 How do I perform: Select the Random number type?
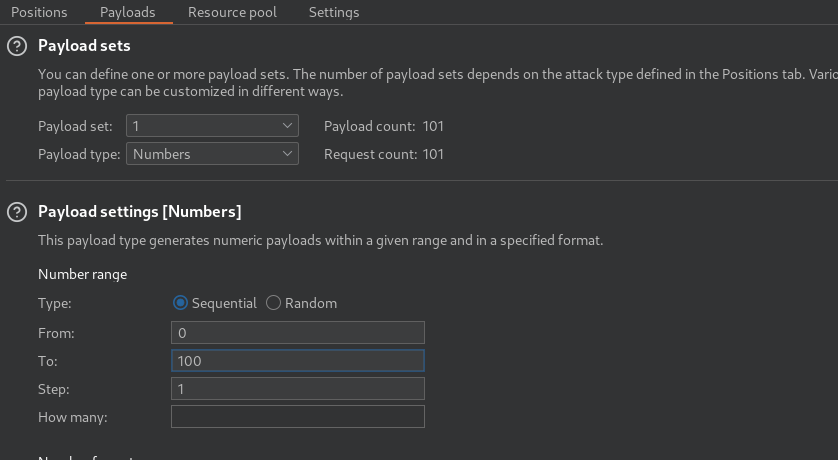point(274,303)
